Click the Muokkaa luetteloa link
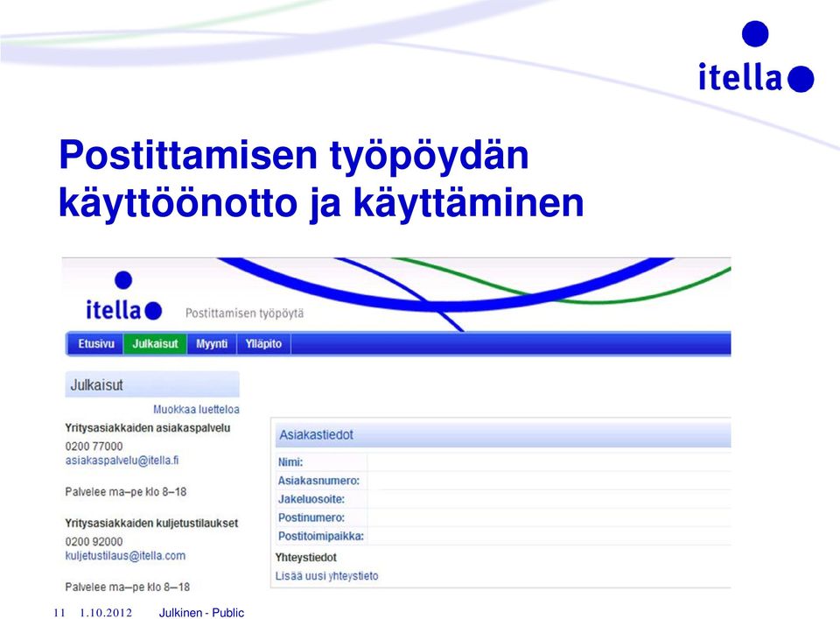Screen dimensions: 840x619 coord(196,410)
